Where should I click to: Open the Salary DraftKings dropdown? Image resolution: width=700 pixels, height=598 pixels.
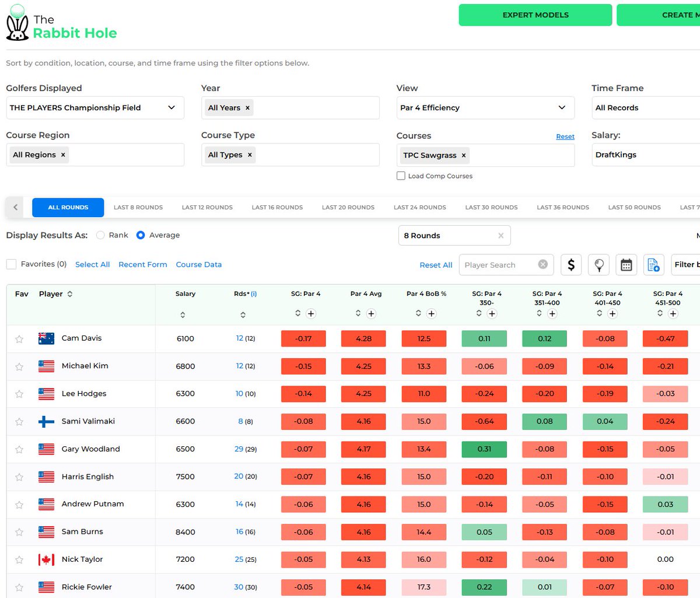point(646,155)
